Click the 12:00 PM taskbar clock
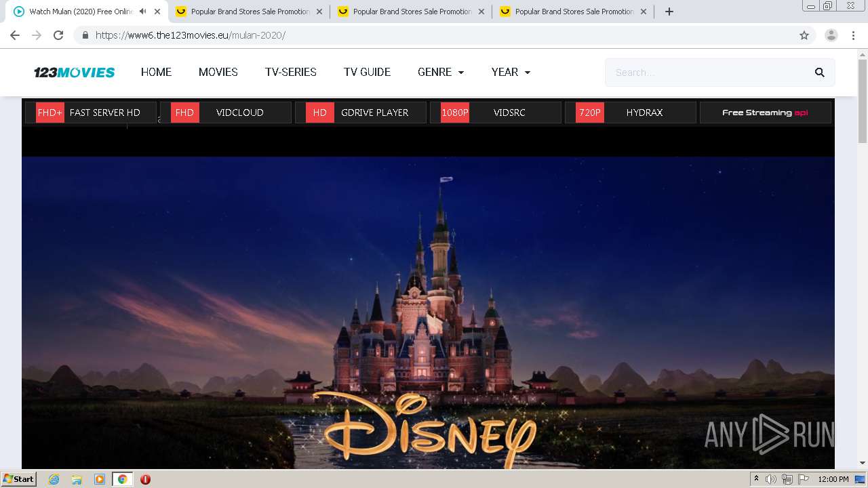Viewport: 868px width, 488px height. (x=833, y=479)
